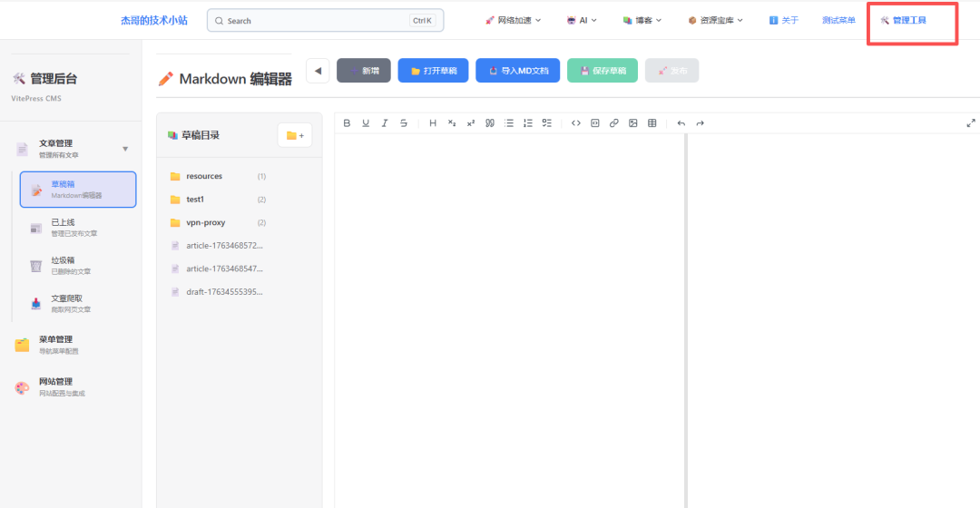The image size is (980, 508).
Task: Insert a task checklist
Action: (546, 123)
